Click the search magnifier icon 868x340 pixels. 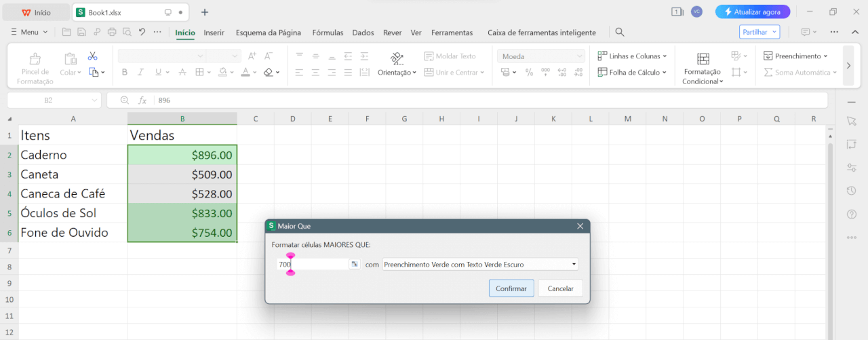pos(619,32)
